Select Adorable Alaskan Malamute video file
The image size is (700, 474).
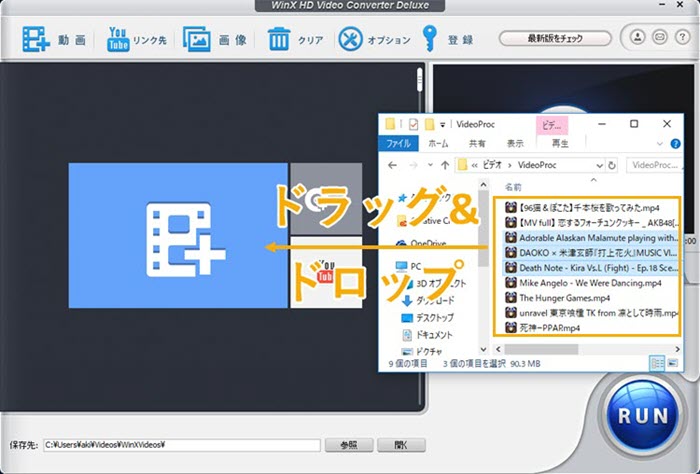click(x=591, y=237)
